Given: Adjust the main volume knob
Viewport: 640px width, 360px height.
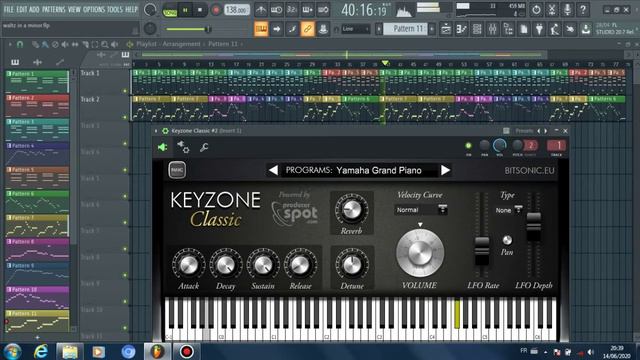Looking at the screenshot, I should coord(150,10).
